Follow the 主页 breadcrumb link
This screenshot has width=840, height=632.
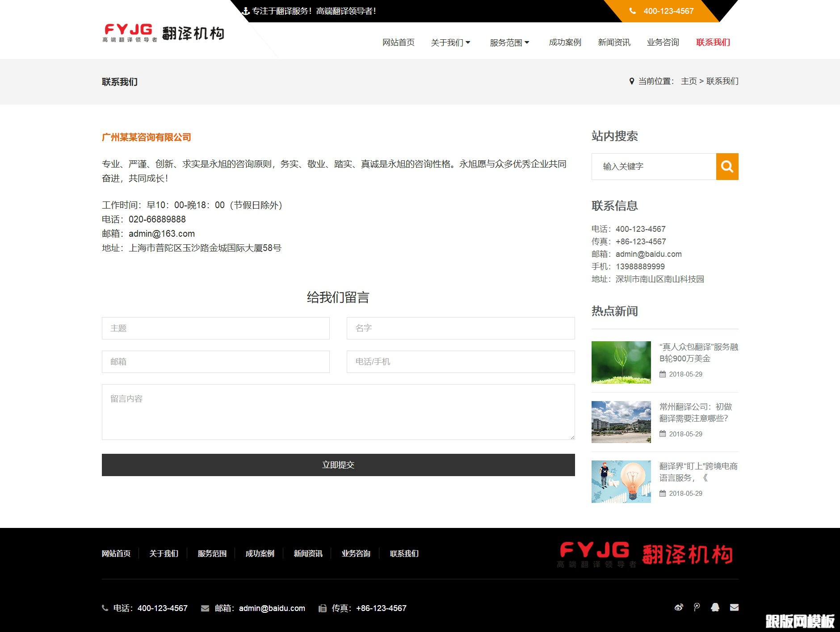688,81
